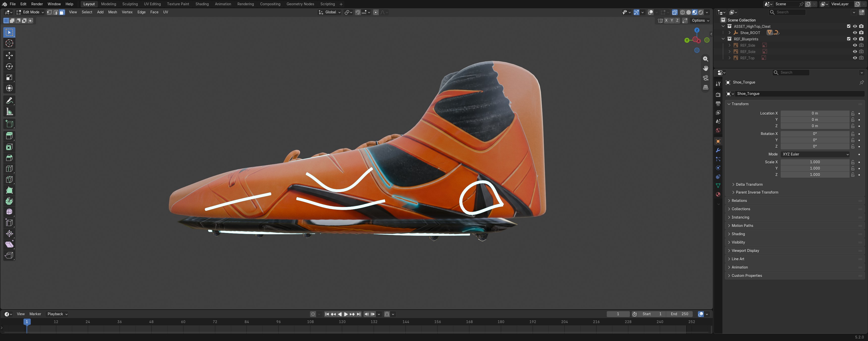Hide Shoe_ROOT in the viewport

[x=855, y=33]
